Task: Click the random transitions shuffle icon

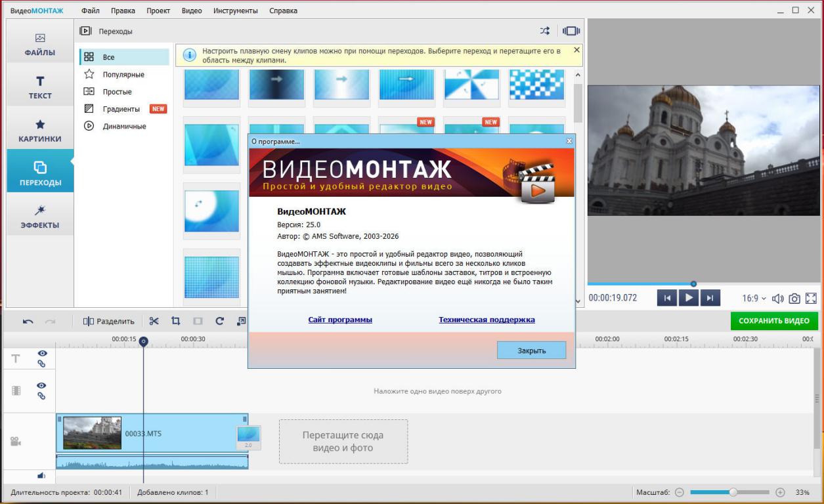Action: tap(545, 31)
